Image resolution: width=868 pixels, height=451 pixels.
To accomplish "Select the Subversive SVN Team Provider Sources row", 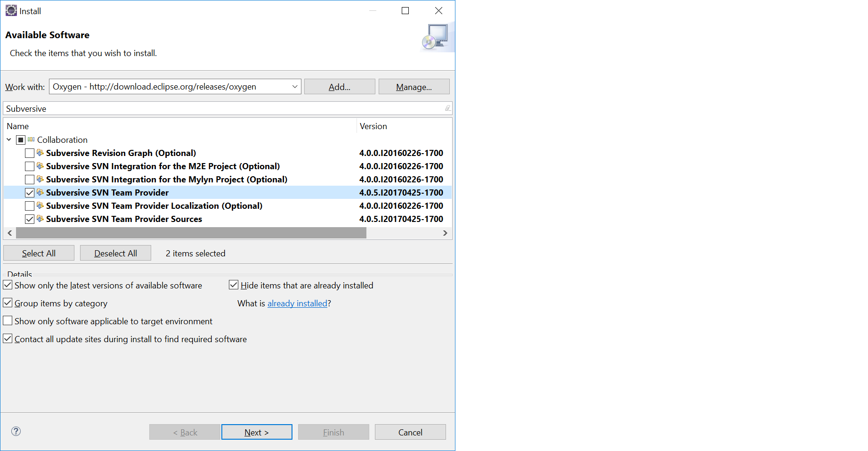I will click(227, 219).
